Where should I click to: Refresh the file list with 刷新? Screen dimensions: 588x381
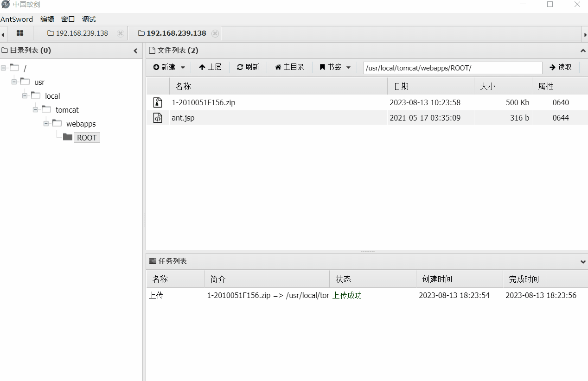pyautogui.click(x=248, y=67)
